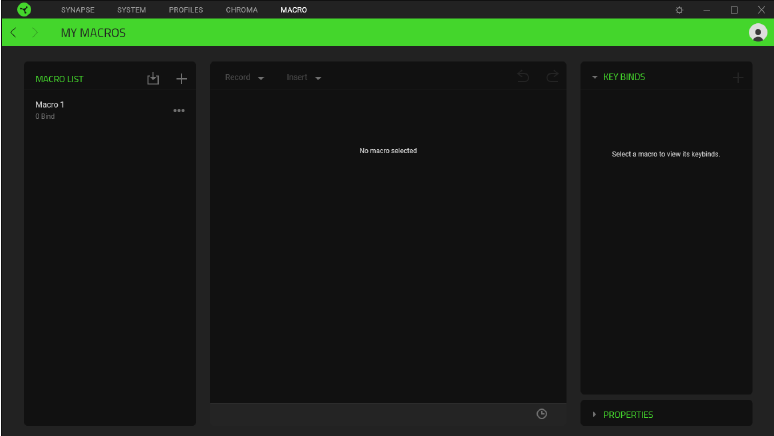This screenshot has height=436, width=774.
Task: Select the Macro tab
Action: pos(294,10)
